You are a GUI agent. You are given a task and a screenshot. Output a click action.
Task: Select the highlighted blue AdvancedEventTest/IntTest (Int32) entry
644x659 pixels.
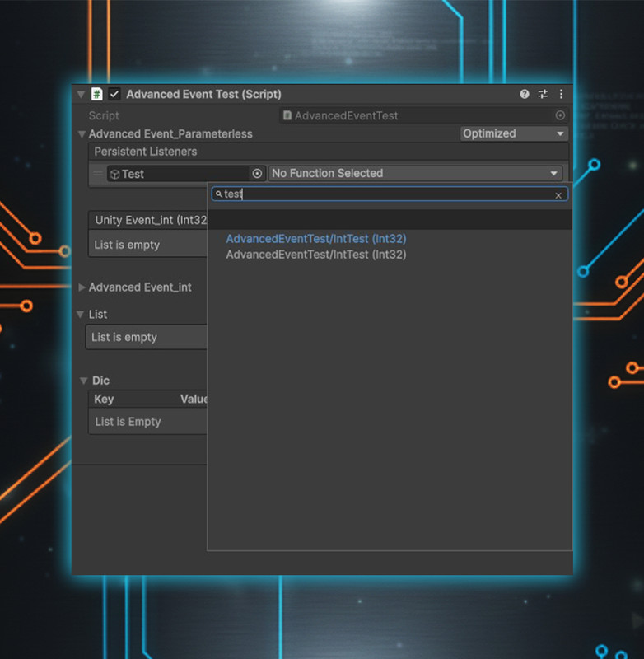(x=316, y=239)
